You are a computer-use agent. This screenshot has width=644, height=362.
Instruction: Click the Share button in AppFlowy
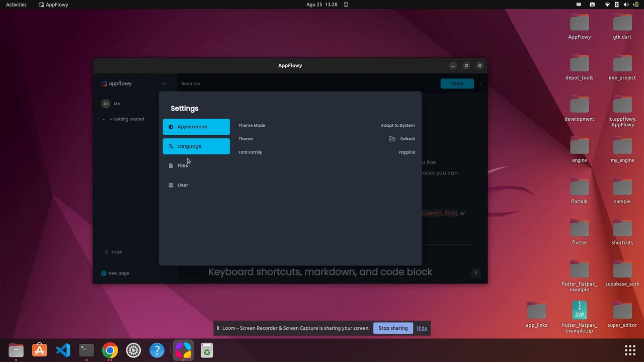[457, 83]
